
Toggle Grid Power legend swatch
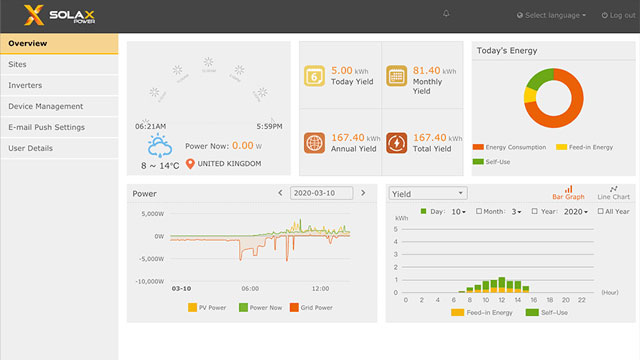coord(294,307)
